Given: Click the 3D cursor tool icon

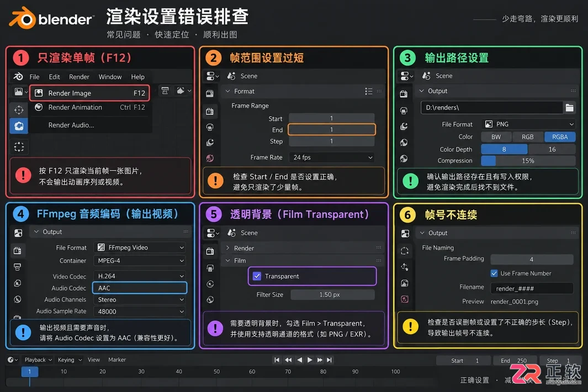Looking at the screenshot, I should coord(19,110).
